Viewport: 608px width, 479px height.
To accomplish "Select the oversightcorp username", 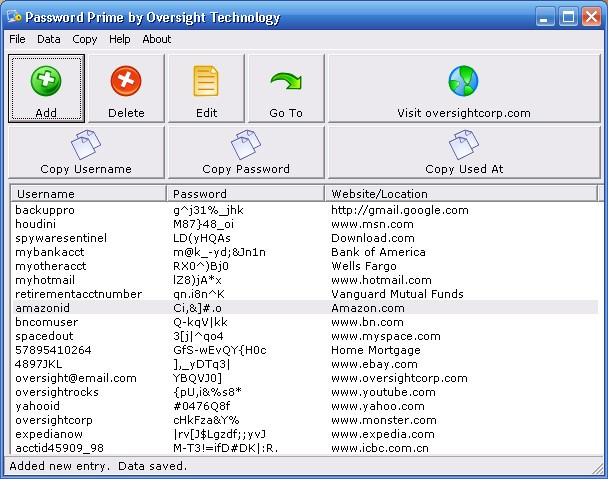I will (54, 420).
